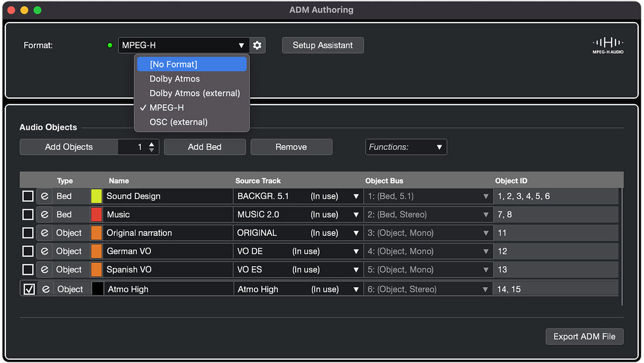The width and height of the screenshot is (644, 363).
Task: Open the format settings gear icon
Action: 257,45
